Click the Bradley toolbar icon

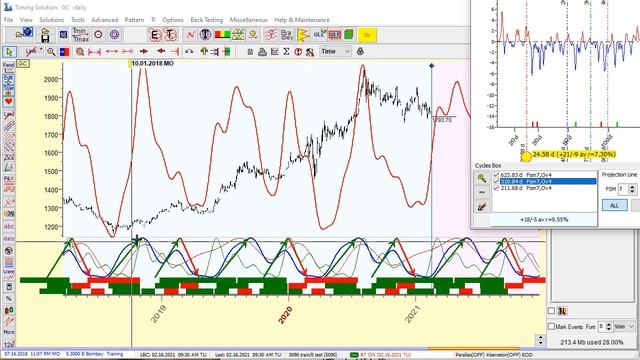(287, 35)
